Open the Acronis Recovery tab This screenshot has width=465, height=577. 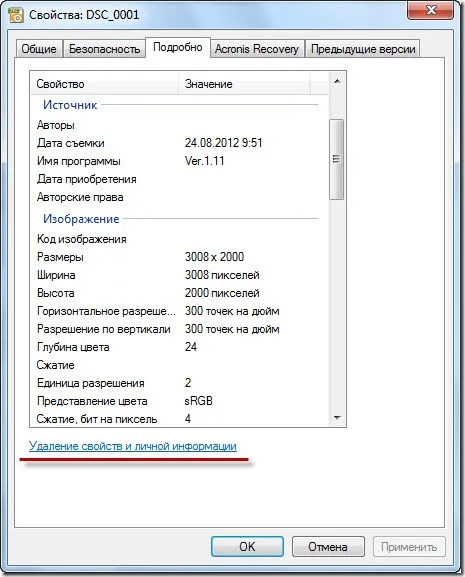click(257, 49)
